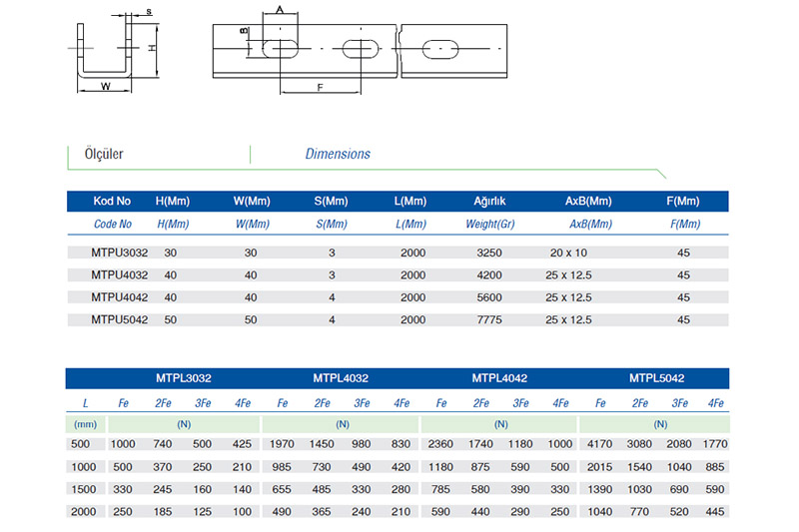Click load value '2360'
Image resolution: width=799 pixels, height=532 pixels.
[440, 444]
